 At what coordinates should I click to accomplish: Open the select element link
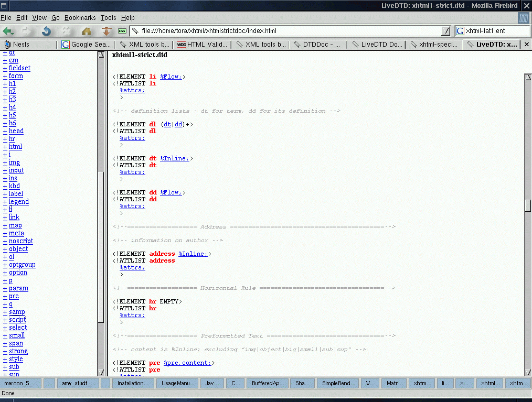pos(18,328)
